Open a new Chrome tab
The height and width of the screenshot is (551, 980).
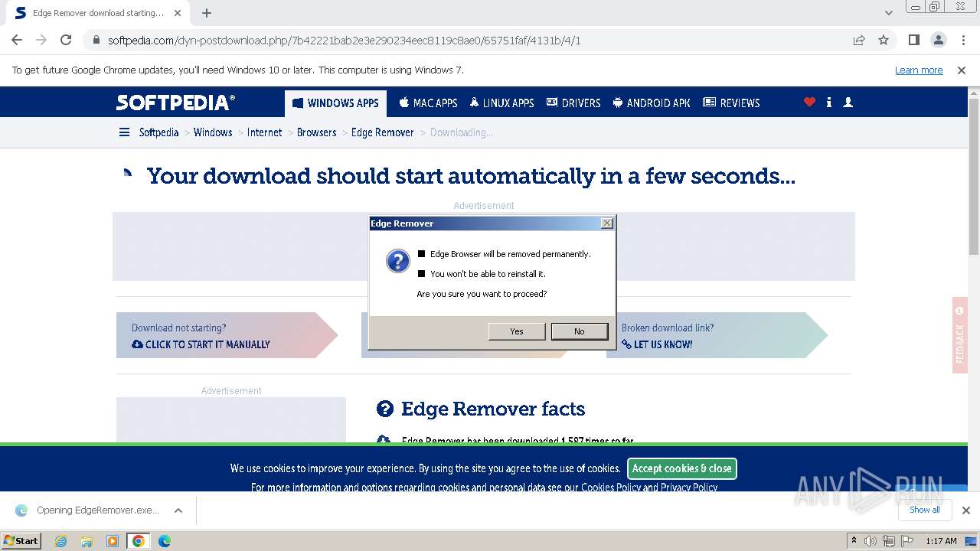click(x=207, y=13)
